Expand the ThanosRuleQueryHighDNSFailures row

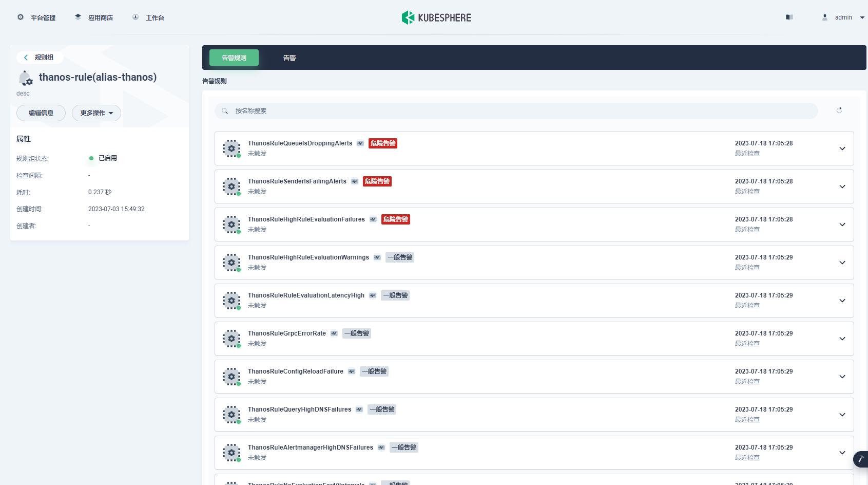click(842, 415)
